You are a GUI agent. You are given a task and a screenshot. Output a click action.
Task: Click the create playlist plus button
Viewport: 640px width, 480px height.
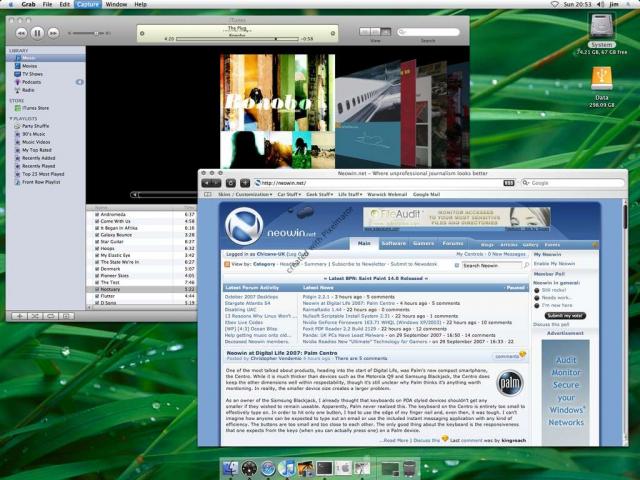click(19, 316)
